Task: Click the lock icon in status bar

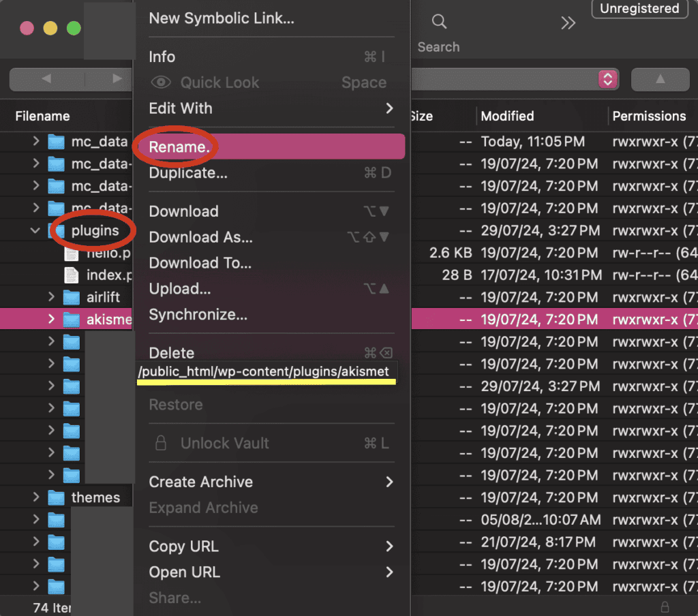Action: point(665,607)
